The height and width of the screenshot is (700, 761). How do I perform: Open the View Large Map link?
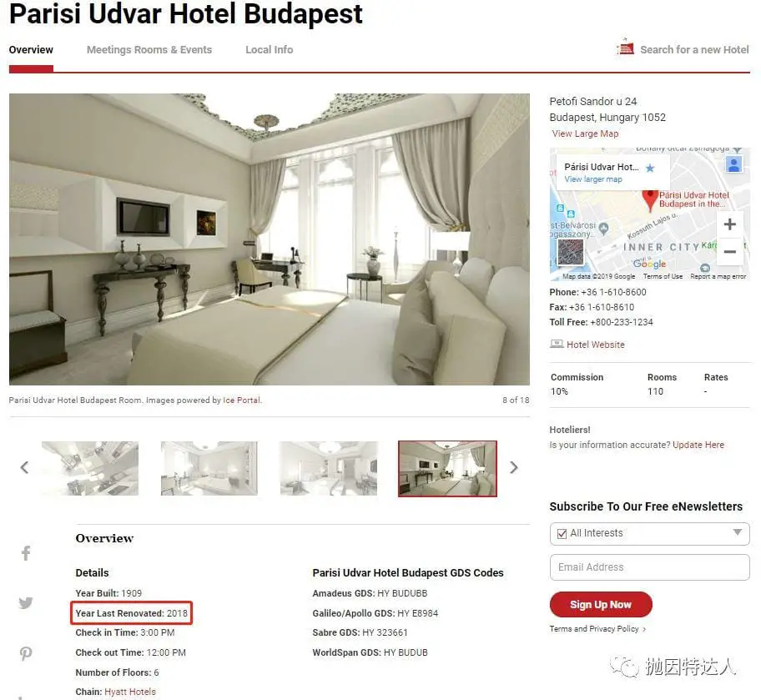click(585, 133)
